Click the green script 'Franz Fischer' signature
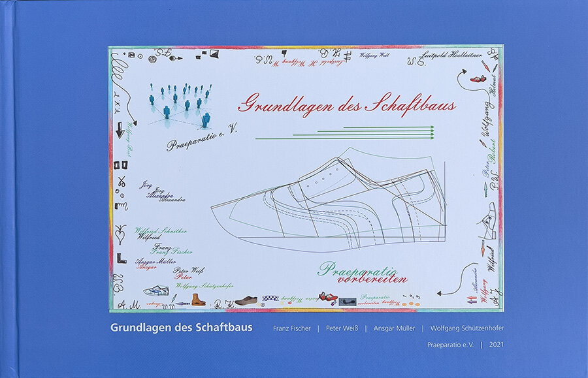Viewport: 588px width, 378px height. pos(172,251)
